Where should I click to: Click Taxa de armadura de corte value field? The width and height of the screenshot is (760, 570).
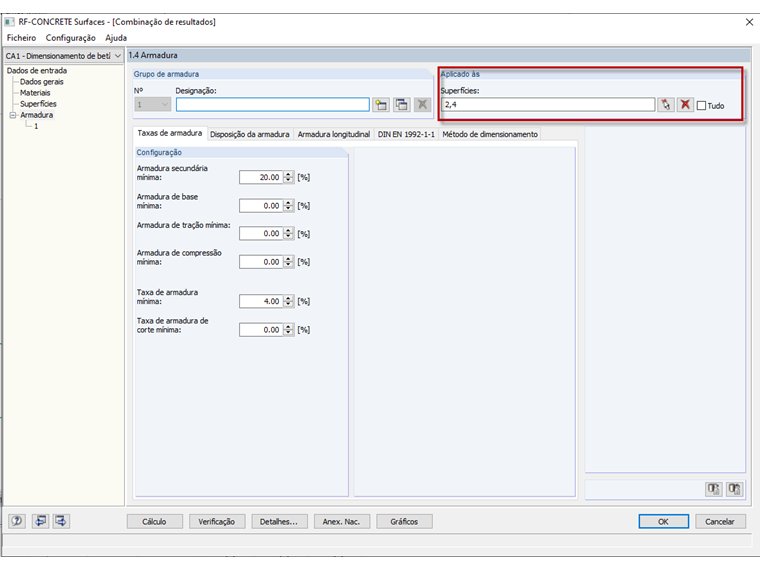click(261, 330)
